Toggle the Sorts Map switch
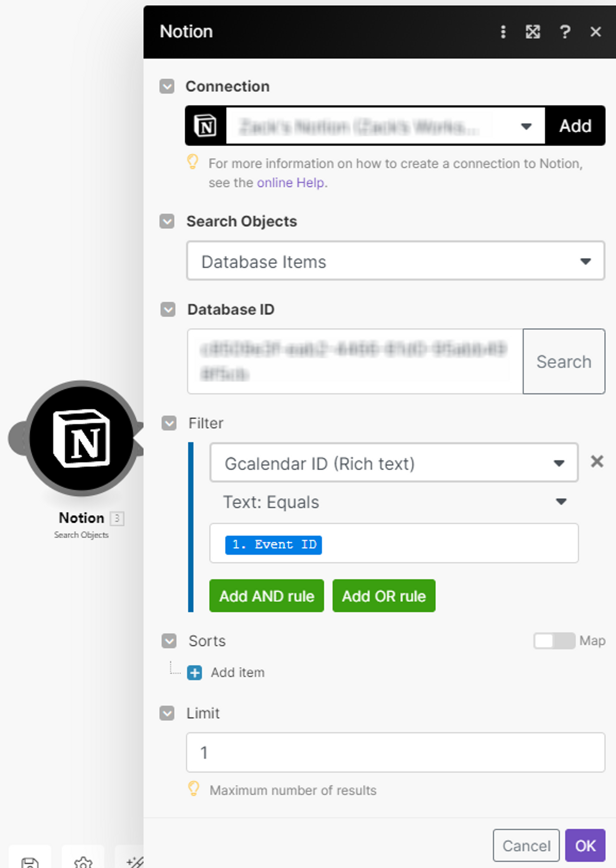Viewport: 616px width, 868px height. click(x=554, y=641)
